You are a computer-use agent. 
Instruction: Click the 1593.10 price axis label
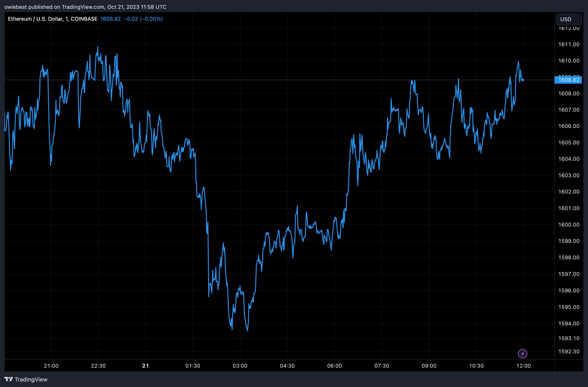569,338
